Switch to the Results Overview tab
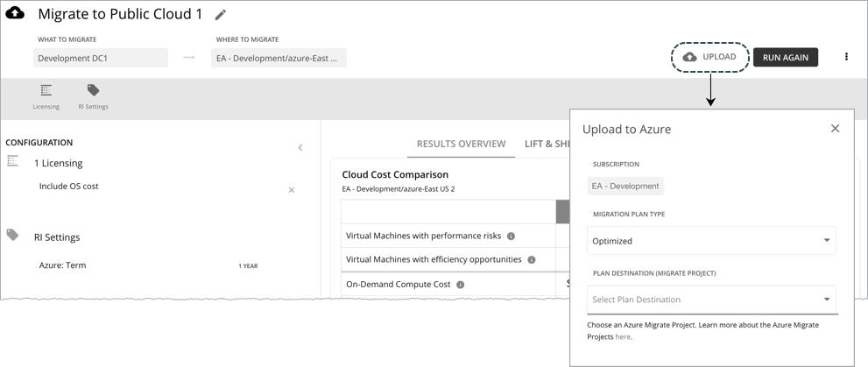The width and height of the screenshot is (868, 367). (461, 144)
